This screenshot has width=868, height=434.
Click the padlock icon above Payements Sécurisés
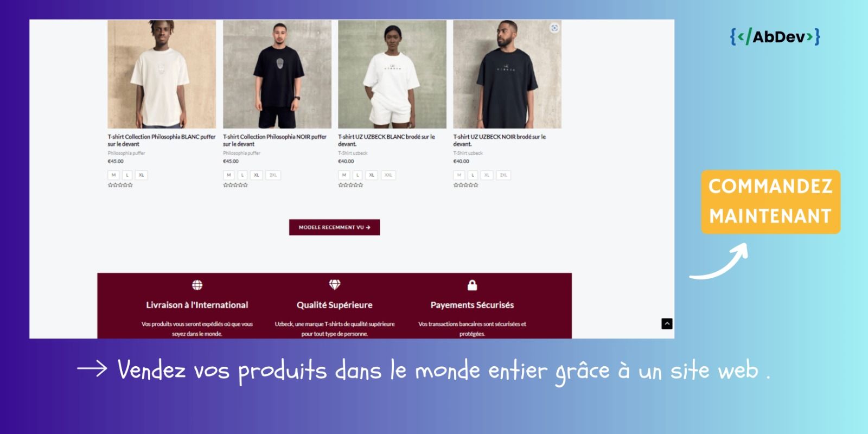tap(472, 285)
